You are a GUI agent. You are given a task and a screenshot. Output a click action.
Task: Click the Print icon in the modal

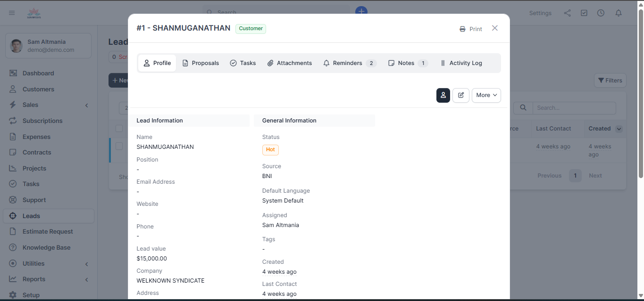tap(461, 29)
